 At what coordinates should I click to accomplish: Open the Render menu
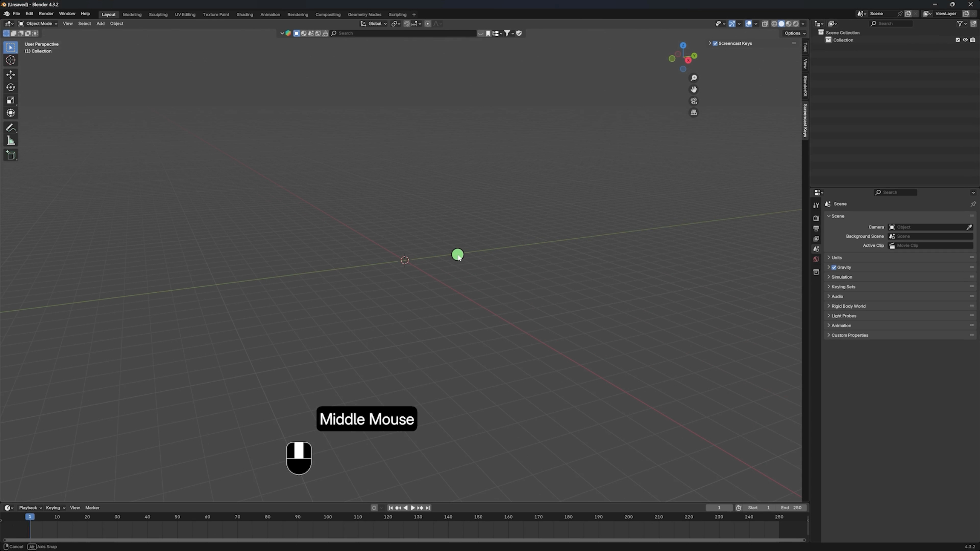[46, 13]
